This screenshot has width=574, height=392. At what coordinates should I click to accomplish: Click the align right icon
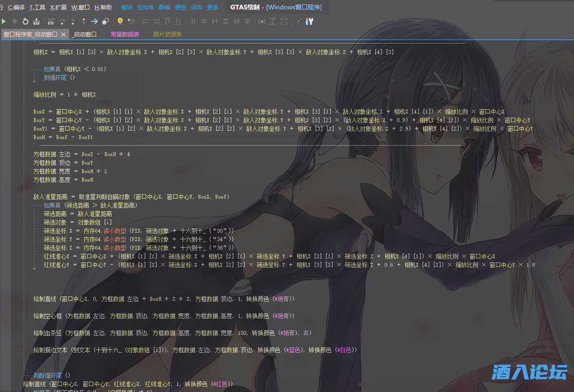[156, 21]
